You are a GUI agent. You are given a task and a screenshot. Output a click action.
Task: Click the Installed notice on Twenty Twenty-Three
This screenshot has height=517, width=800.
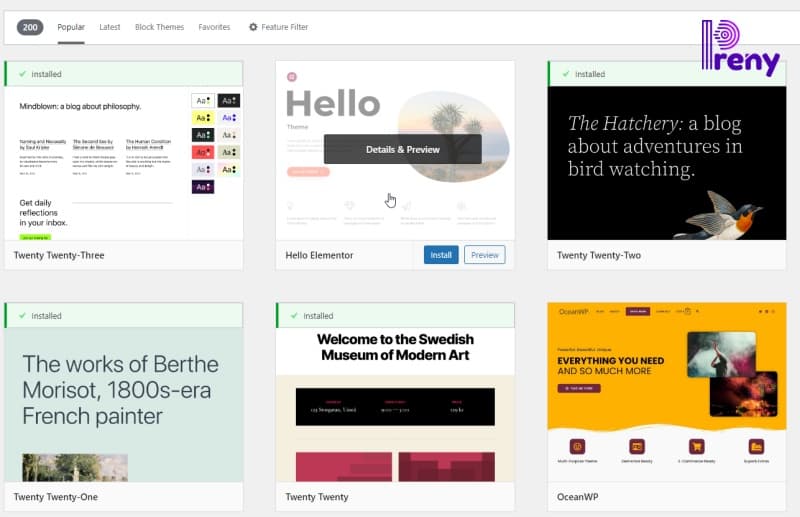click(x=124, y=74)
